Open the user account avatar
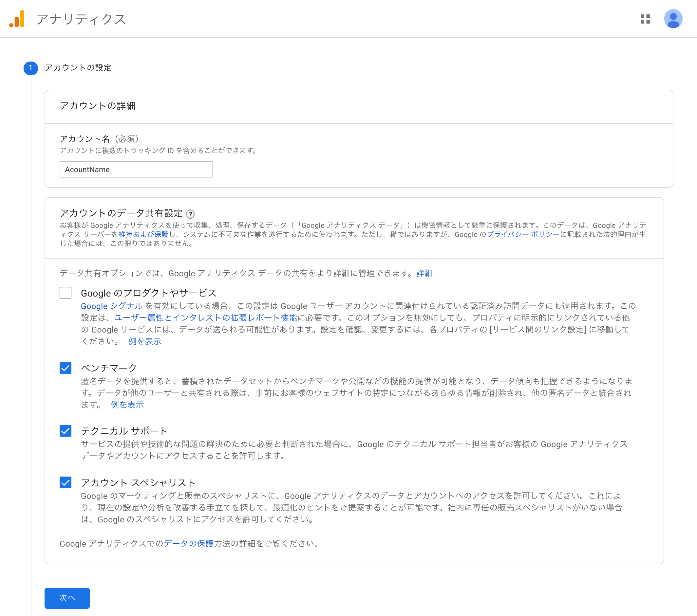 tap(673, 19)
